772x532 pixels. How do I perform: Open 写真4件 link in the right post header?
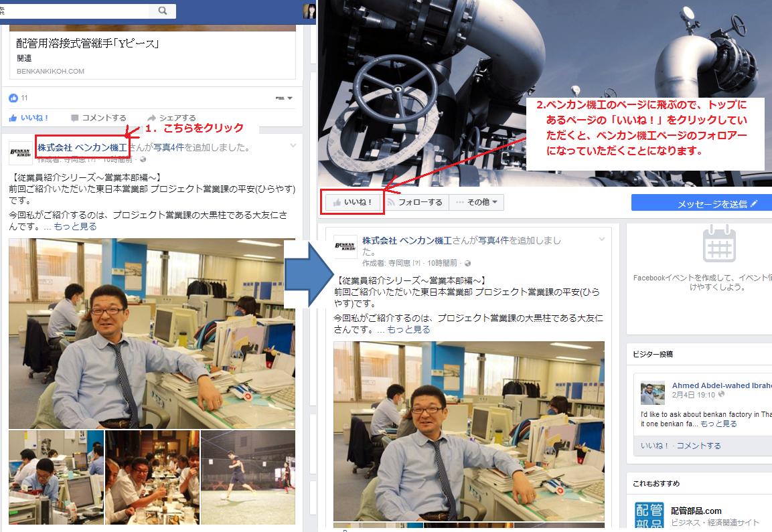coord(493,240)
